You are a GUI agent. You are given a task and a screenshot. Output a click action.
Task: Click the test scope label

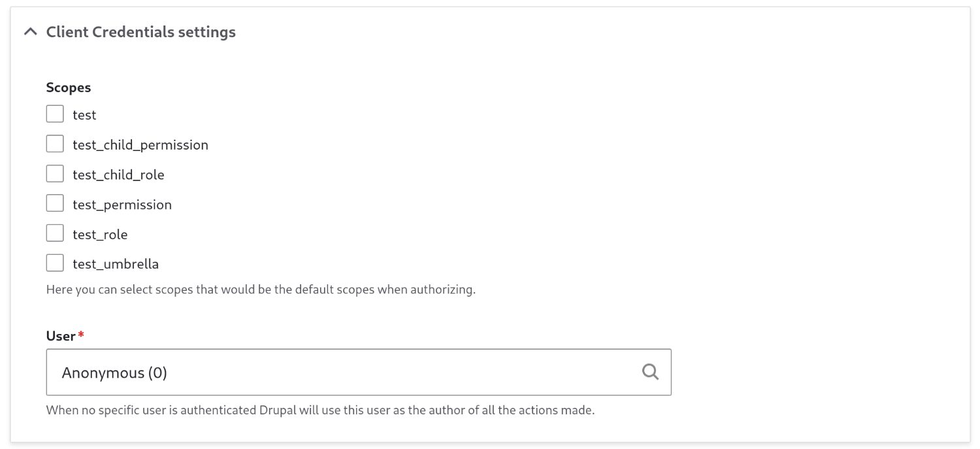point(84,114)
